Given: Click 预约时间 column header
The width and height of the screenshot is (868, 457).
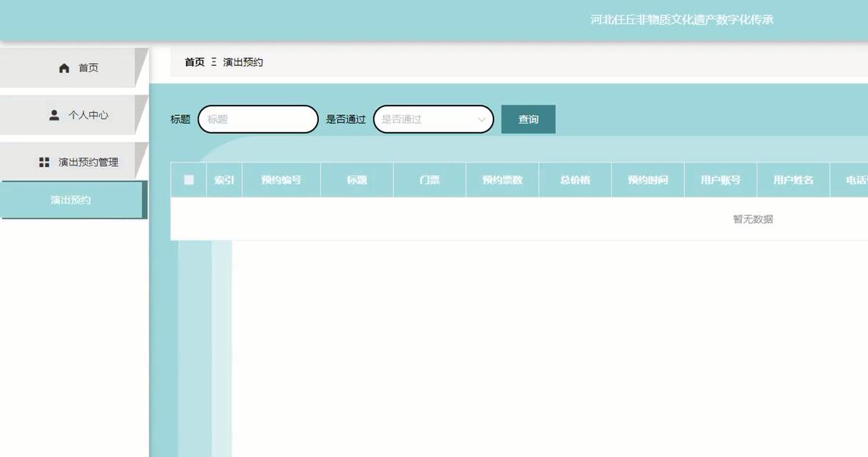Looking at the screenshot, I should coord(647,180).
